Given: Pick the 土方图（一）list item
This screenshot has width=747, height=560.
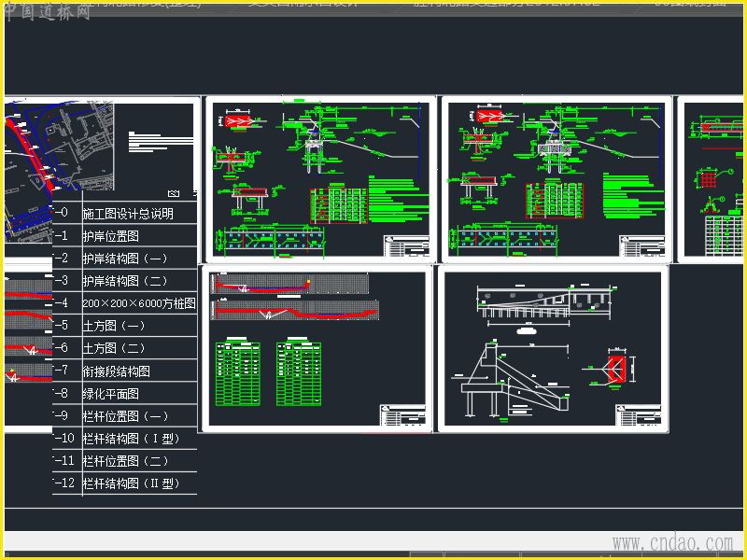Looking at the screenshot, I should [x=114, y=326].
